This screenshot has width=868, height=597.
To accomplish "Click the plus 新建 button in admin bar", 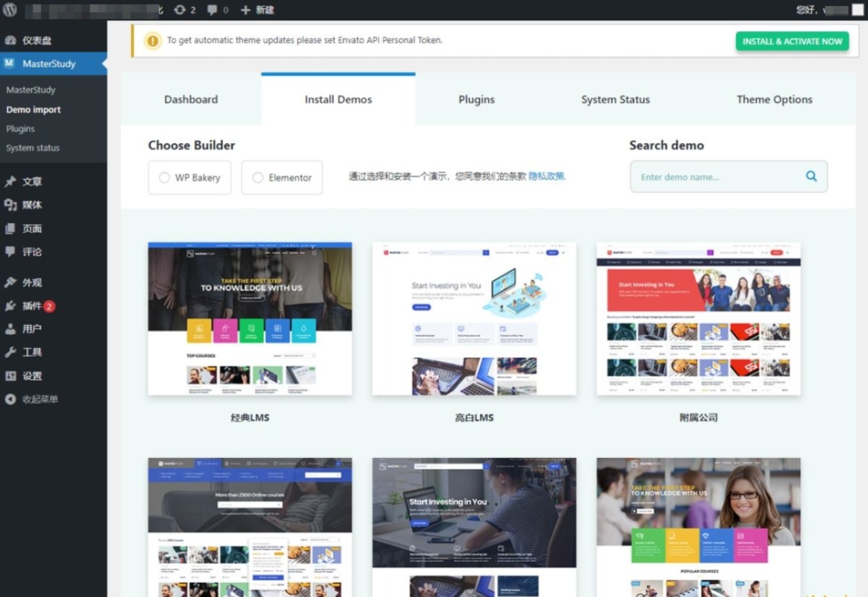I will 257,10.
